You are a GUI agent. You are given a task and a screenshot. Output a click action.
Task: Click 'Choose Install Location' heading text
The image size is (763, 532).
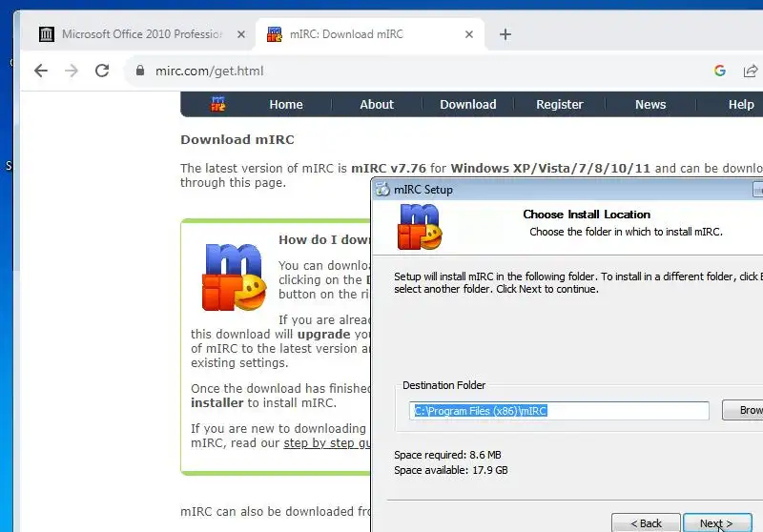click(x=587, y=215)
